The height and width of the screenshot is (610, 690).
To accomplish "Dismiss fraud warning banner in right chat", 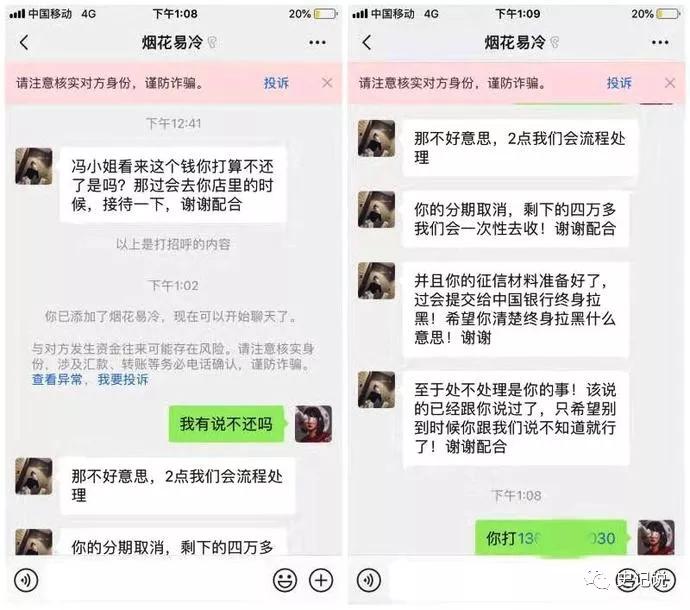I will click(670, 83).
